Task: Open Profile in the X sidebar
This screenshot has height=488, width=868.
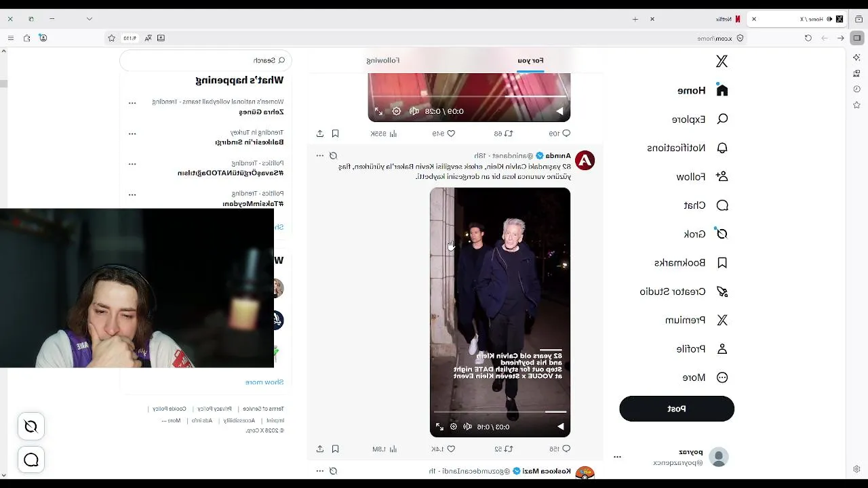Action: [x=702, y=349]
